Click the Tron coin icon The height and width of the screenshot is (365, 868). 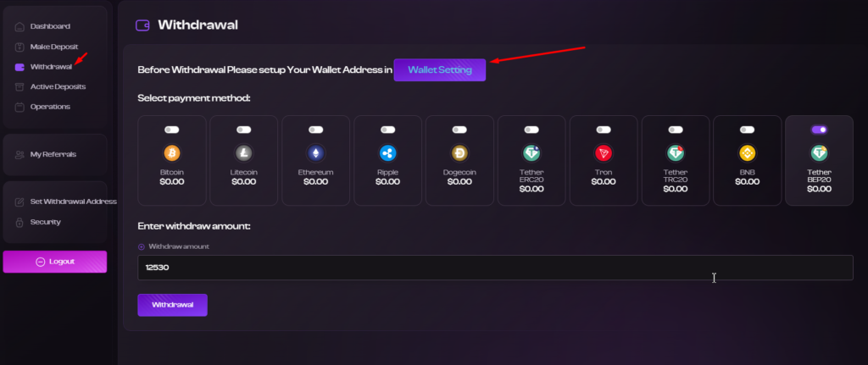[604, 152]
